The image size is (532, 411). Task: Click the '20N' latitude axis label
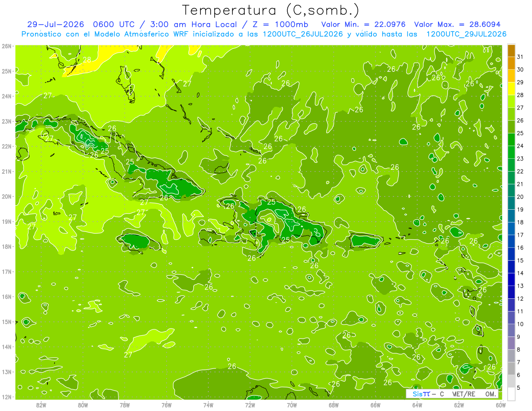(7, 196)
